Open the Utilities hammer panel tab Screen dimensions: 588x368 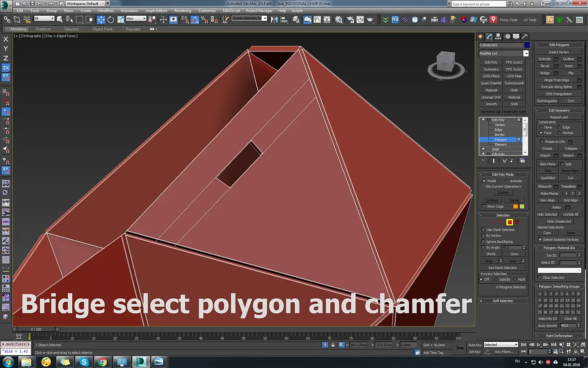click(525, 36)
